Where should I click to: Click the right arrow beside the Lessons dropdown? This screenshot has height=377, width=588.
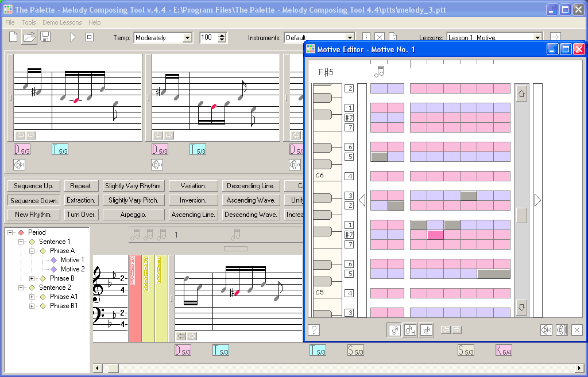[x=555, y=37]
